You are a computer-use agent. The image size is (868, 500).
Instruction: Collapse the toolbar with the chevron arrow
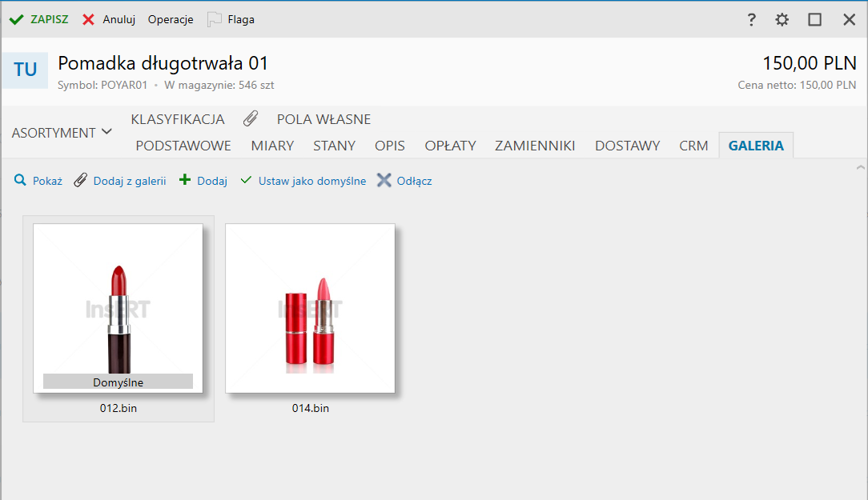860,168
